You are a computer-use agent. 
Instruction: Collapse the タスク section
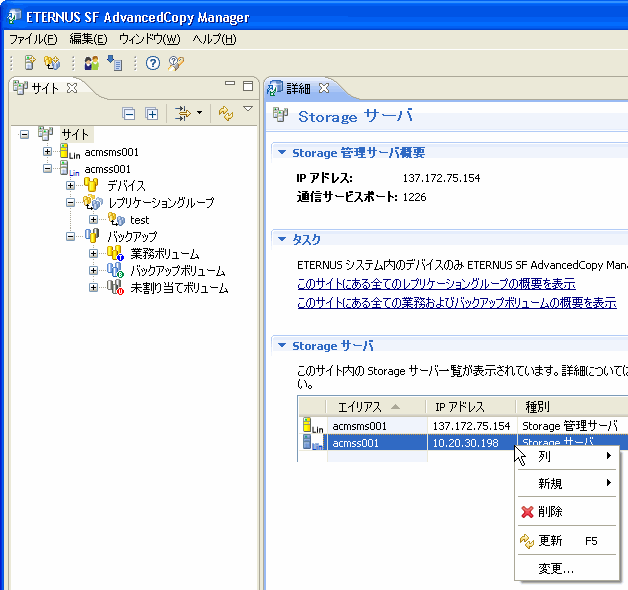pos(282,239)
